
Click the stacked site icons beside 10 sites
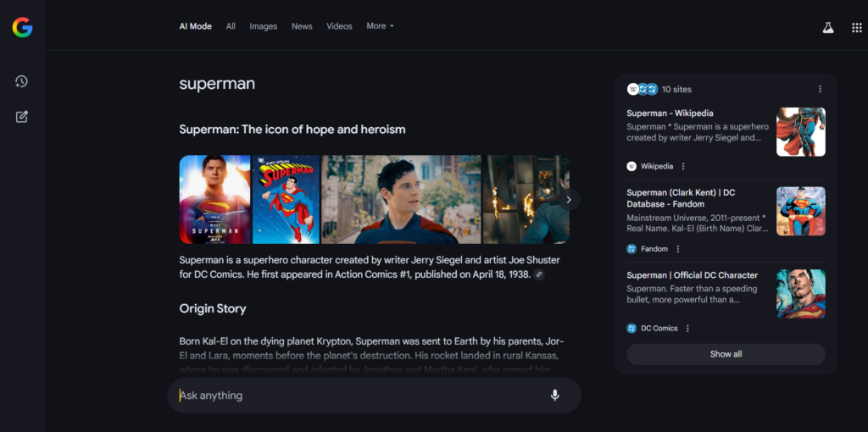[x=643, y=89]
